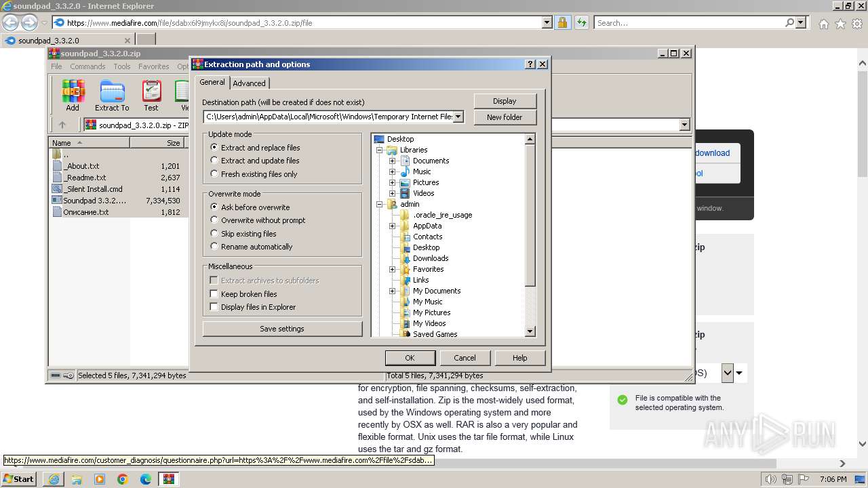Click the IE Search input field

[688, 22]
